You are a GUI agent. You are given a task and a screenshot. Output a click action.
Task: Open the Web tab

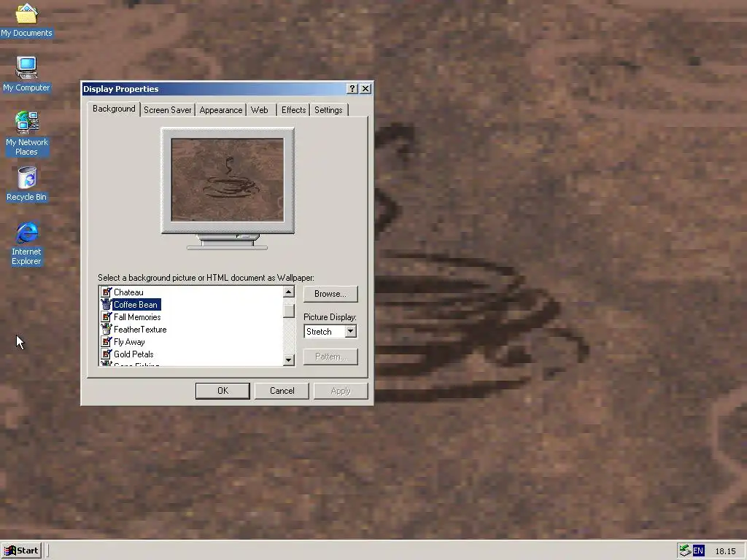260,110
